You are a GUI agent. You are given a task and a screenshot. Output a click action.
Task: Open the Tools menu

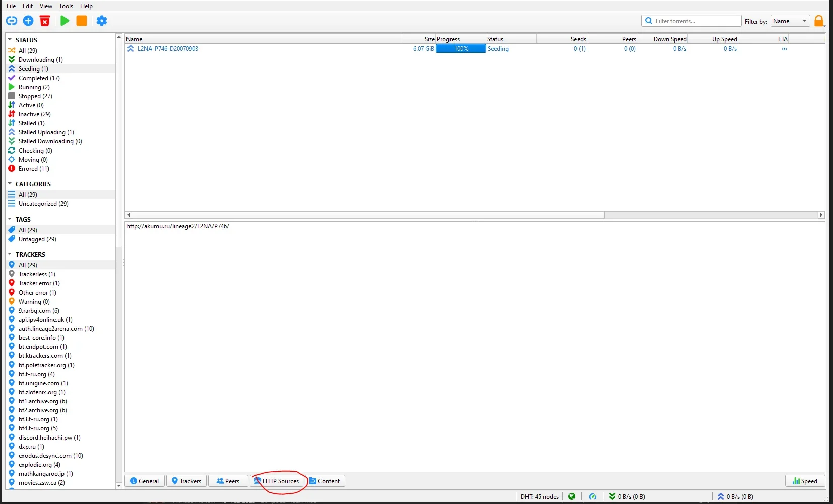[66, 6]
